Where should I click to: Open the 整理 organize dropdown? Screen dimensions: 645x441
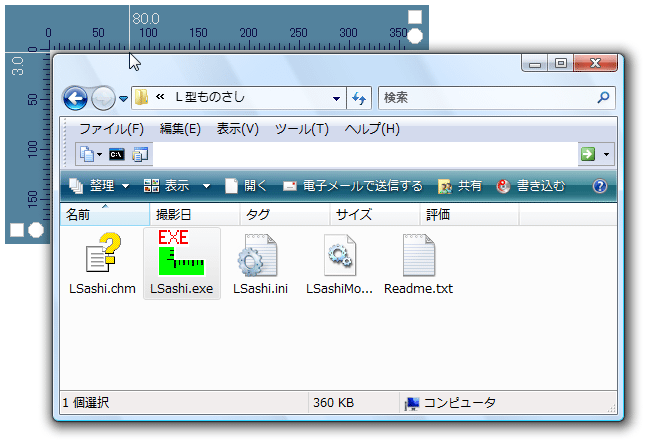tap(99, 186)
